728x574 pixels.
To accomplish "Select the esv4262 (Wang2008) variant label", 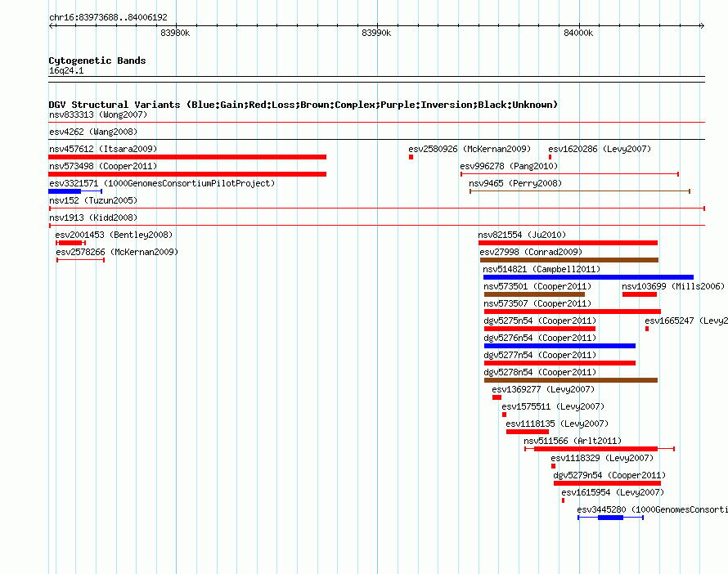I will click(x=93, y=132).
